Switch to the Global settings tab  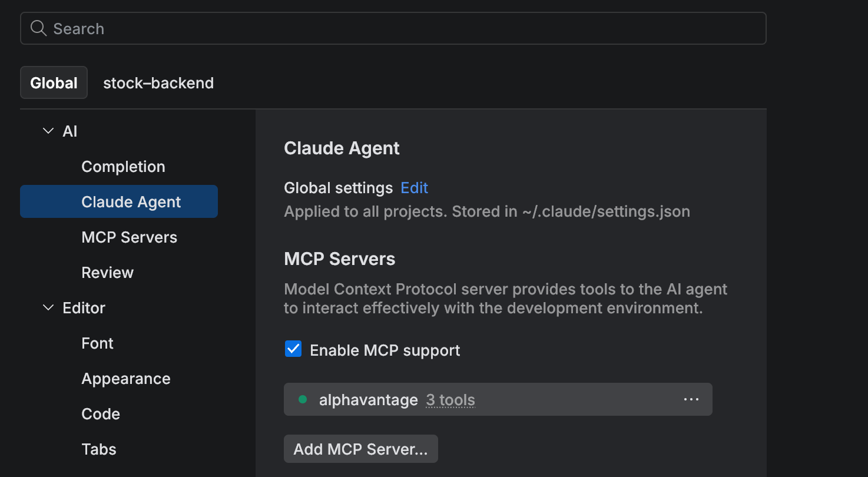click(x=54, y=82)
